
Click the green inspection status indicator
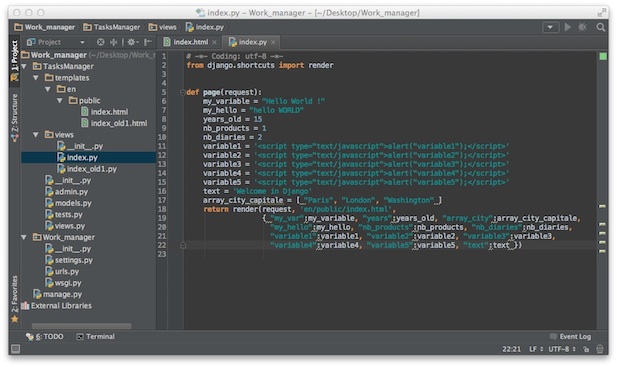click(x=602, y=57)
